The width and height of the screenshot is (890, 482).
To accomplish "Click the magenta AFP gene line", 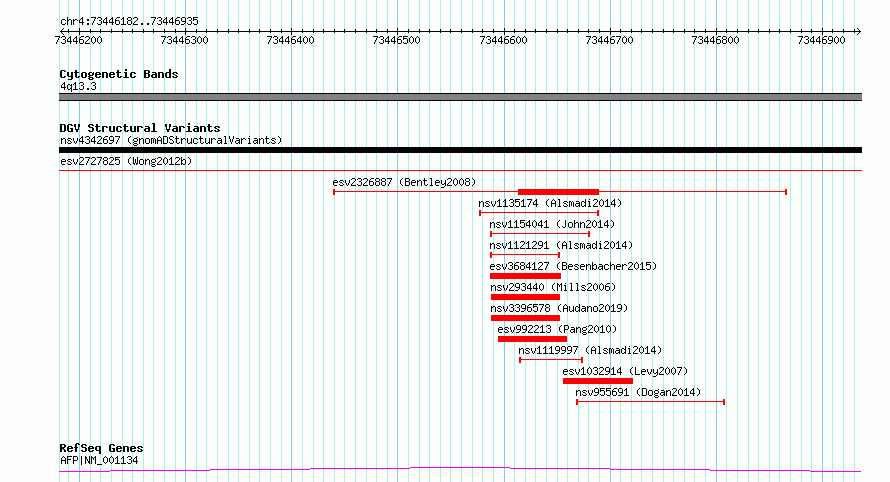I will [460, 469].
